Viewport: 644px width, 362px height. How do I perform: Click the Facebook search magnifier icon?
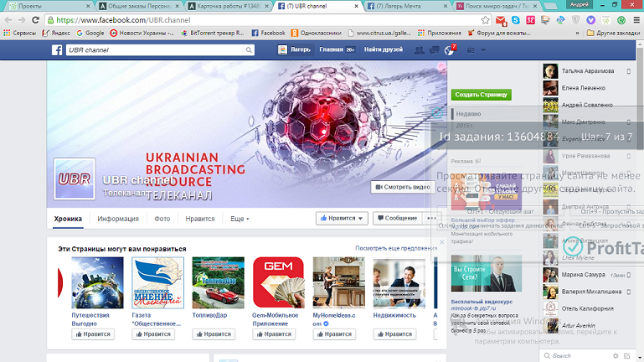point(249,49)
